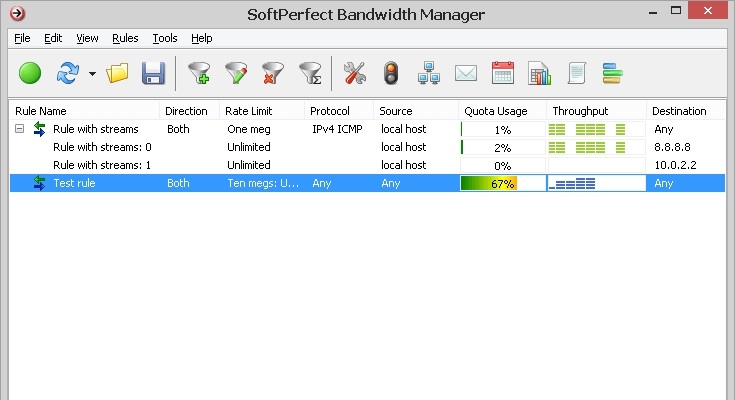Click the arrows icon beside Rule with streams

click(x=39, y=129)
